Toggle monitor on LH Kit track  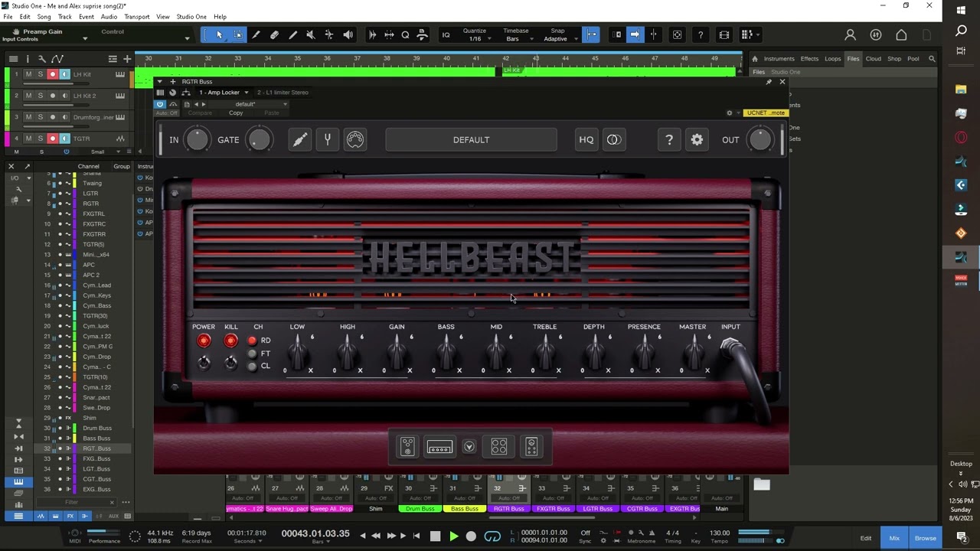point(64,74)
